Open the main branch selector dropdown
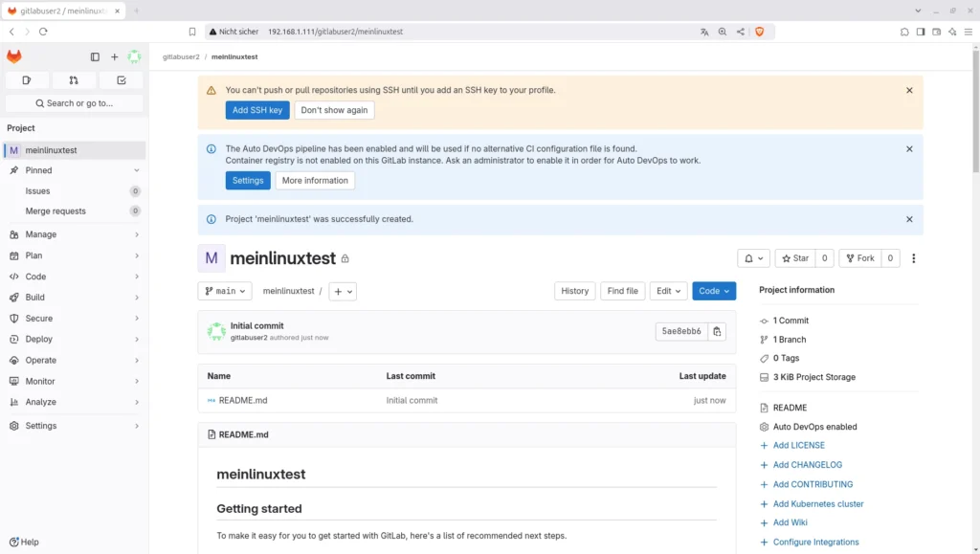The width and height of the screenshot is (980, 554). pos(225,291)
